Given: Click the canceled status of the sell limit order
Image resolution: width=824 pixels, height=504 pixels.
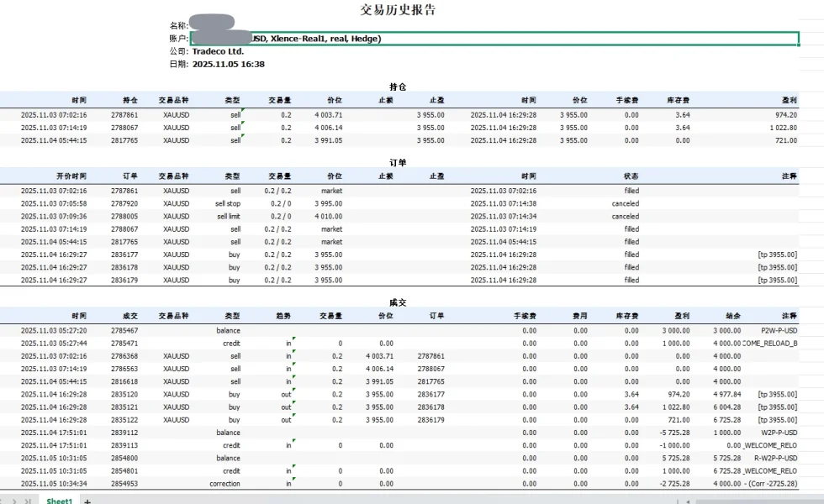Looking at the screenshot, I should coord(625,216).
